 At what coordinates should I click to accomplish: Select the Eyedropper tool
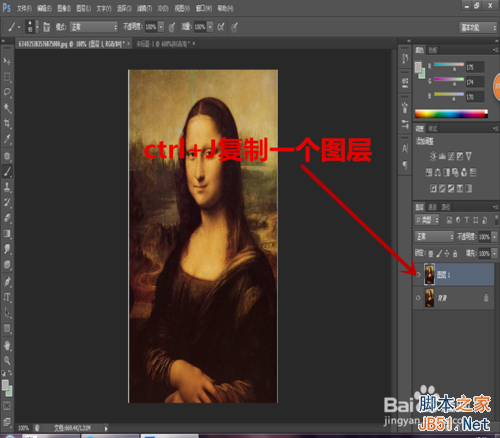(7, 139)
